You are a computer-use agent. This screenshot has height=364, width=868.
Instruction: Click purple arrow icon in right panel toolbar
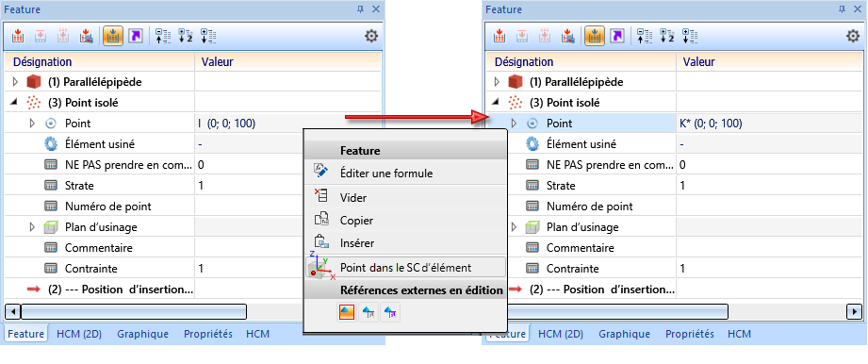tap(616, 37)
